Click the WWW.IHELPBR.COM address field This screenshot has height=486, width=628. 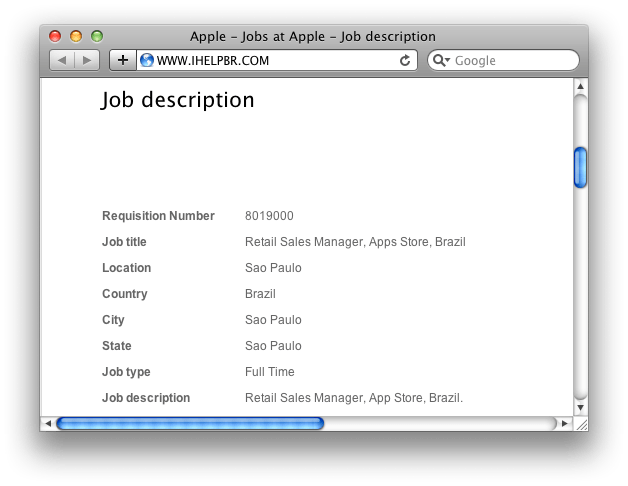[276, 60]
